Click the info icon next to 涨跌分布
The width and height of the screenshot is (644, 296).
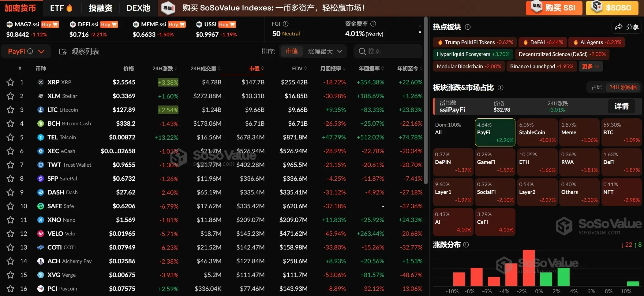[x=466, y=245]
